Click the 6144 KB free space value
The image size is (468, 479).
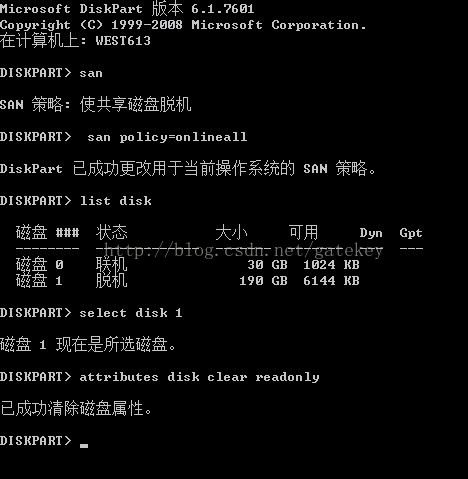point(331,281)
